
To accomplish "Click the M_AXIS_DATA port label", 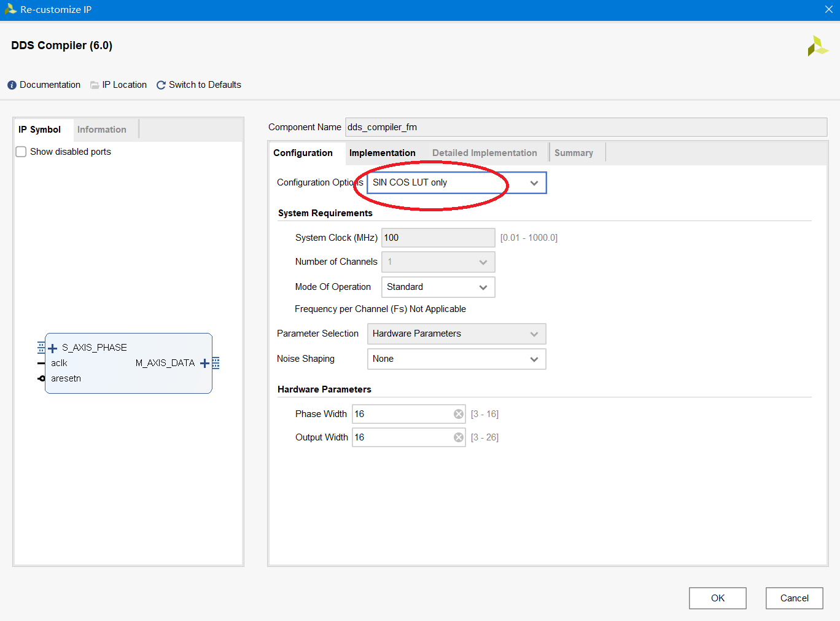I will click(x=165, y=363).
